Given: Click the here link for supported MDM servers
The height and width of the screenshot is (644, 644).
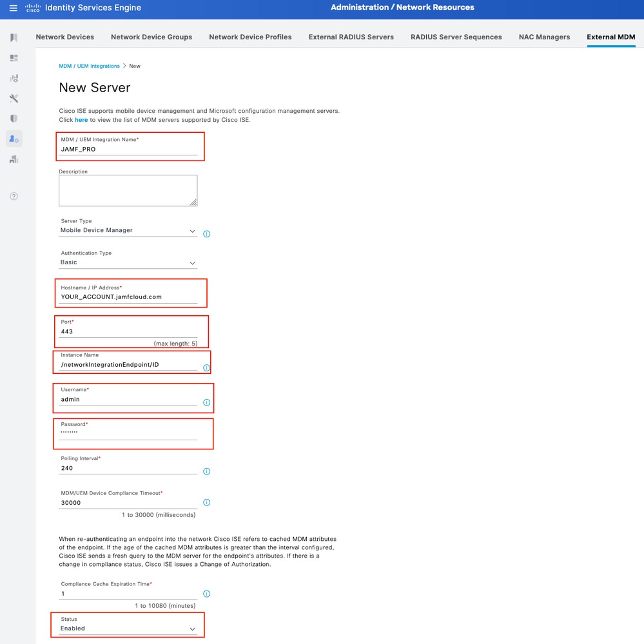Looking at the screenshot, I should pyautogui.click(x=81, y=119).
